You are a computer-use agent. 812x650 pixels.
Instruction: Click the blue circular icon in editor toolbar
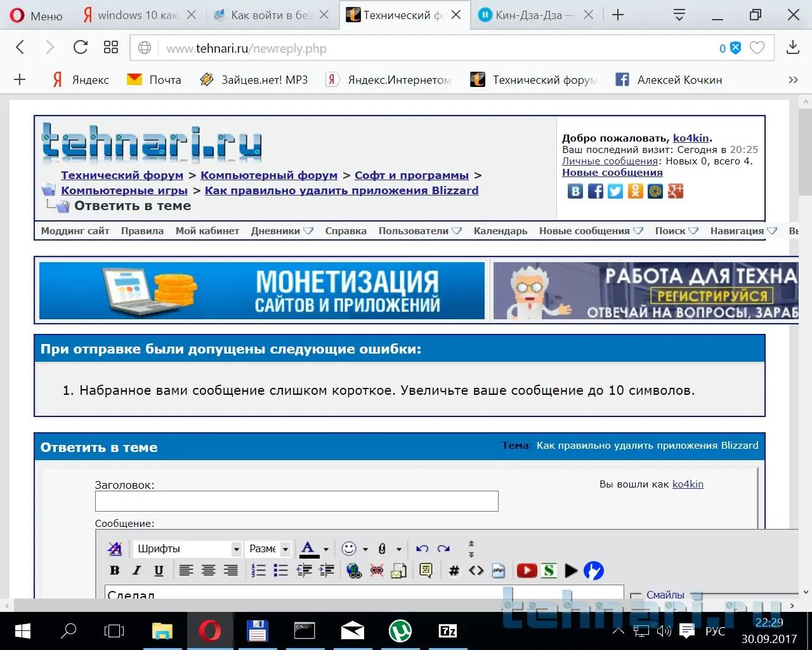pyautogui.click(x=593, y=571)
